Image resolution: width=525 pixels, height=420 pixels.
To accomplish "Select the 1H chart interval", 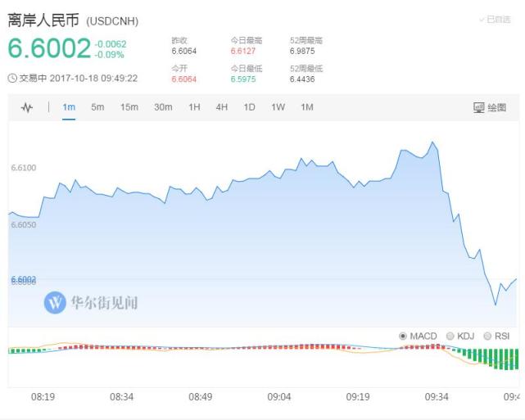I will [x=194, y=107].
